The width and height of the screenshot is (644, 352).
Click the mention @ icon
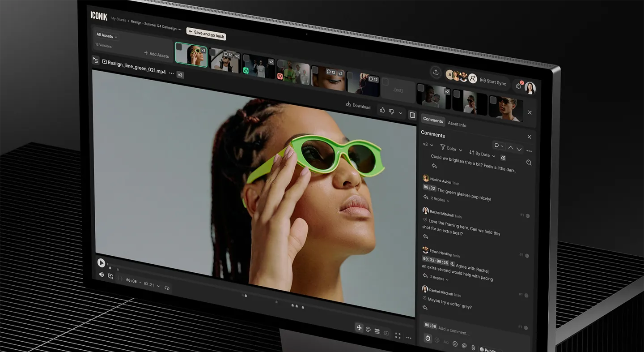[x=464, y=346]
